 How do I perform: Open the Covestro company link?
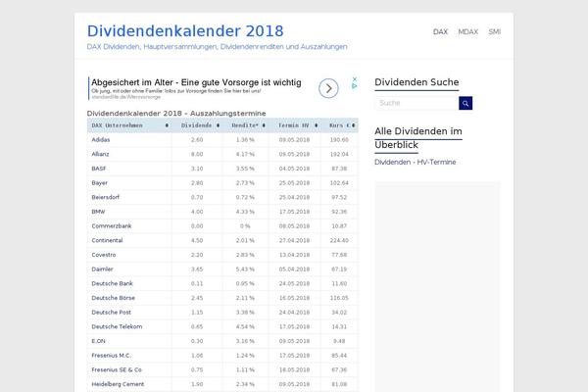[104, 255]
